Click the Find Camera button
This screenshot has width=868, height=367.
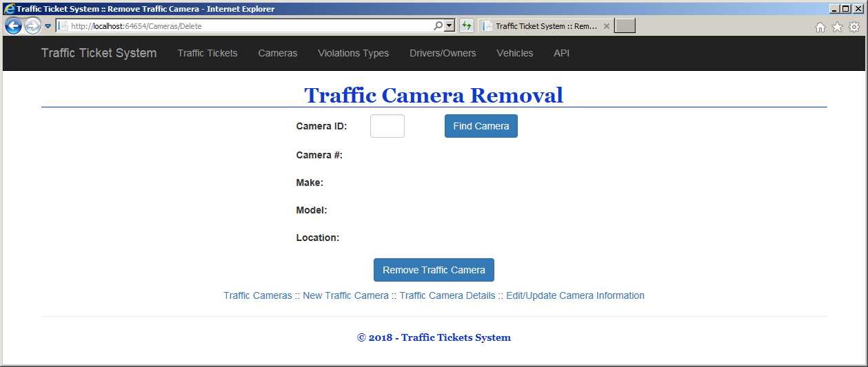[481, 126]
